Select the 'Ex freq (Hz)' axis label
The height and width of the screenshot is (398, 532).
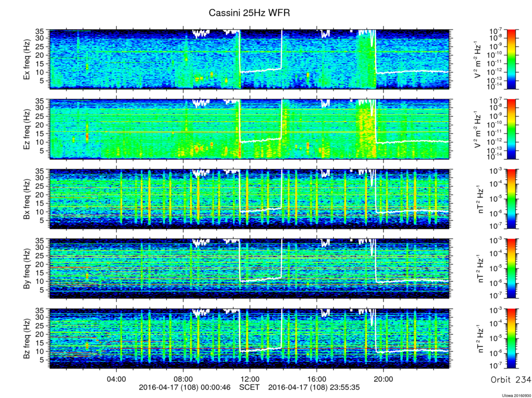26,59
